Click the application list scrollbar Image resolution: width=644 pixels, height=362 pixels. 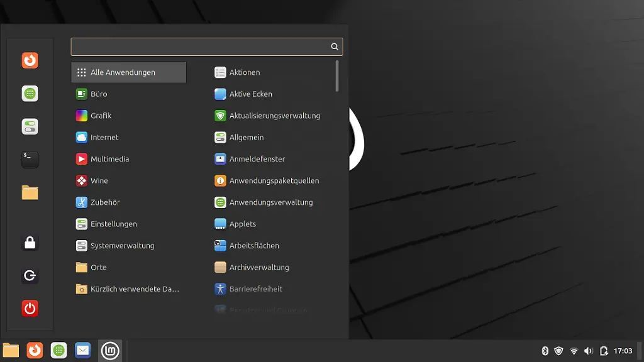(338, 76)
